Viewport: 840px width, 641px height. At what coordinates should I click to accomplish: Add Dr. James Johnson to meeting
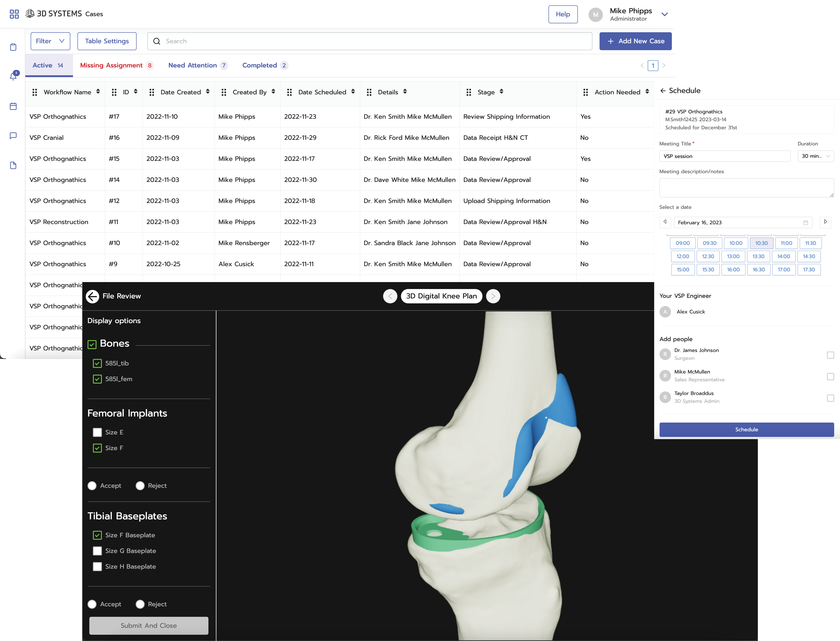click(830, 355)
